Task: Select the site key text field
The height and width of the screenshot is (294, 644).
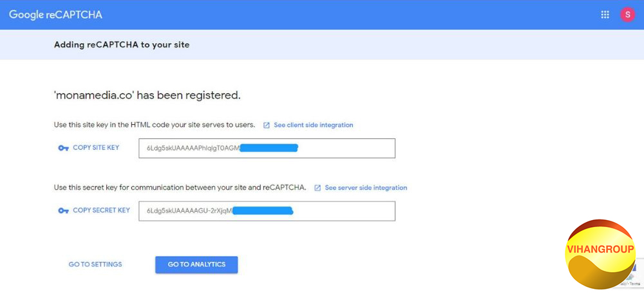Action: pos(267,148)
